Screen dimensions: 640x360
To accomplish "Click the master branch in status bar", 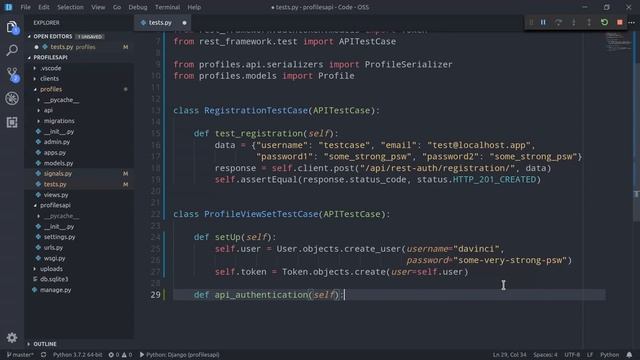I will coord(20,355).
